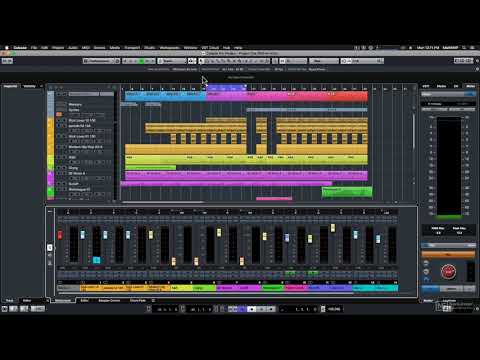Switch to the Visibility tab
The width and height of the screenshot is (480, 360).
29,86
